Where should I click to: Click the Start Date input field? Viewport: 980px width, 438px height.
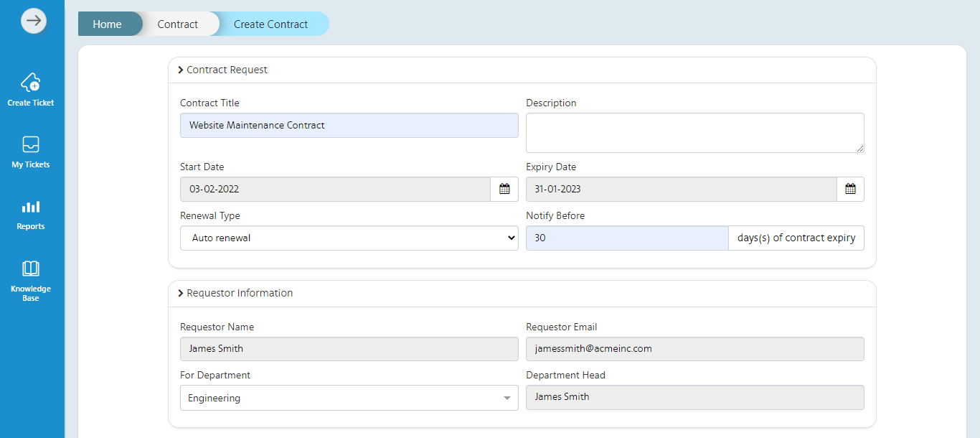click(x=335, y=190)
